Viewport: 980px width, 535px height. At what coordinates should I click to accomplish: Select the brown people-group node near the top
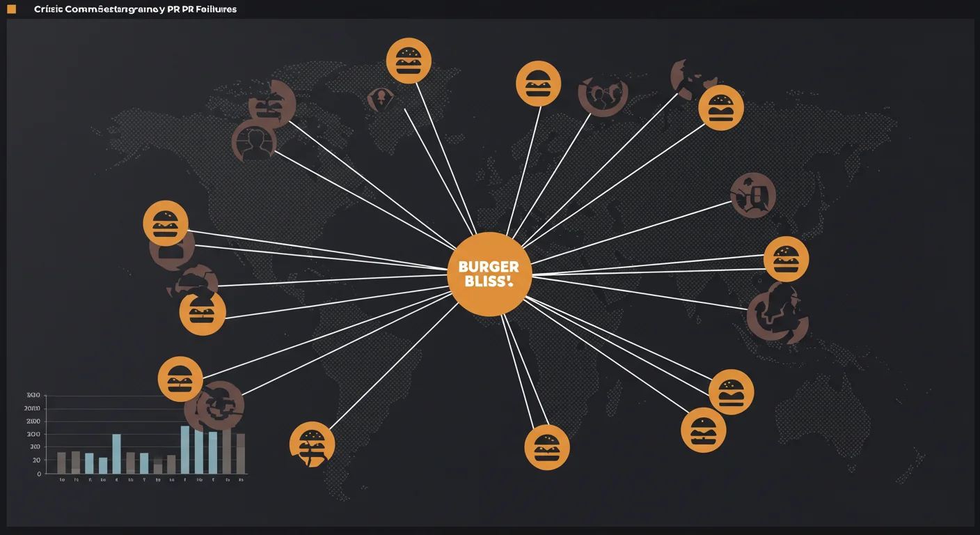603,95
